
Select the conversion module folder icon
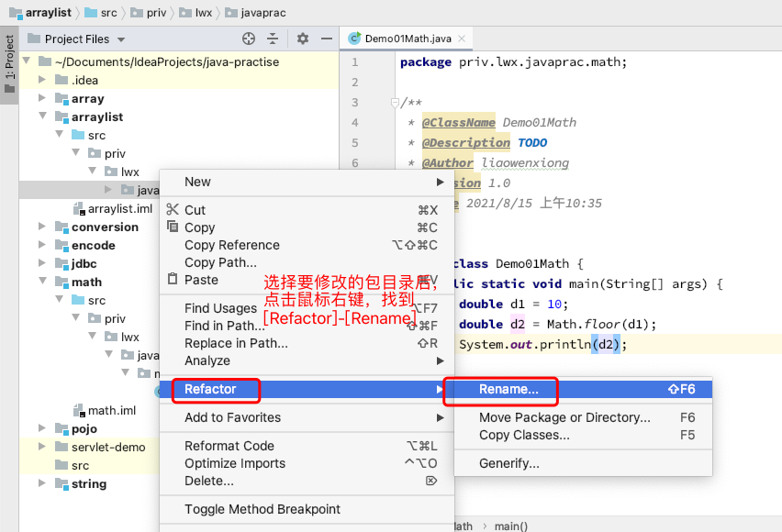pyautogui.click(x=61, y=227)
